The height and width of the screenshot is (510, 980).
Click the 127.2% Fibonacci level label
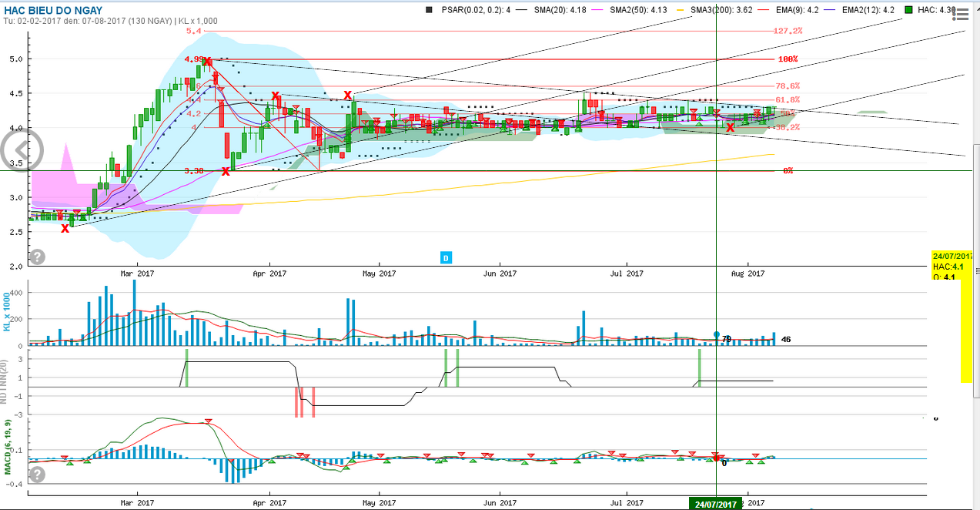pos(788,31)
